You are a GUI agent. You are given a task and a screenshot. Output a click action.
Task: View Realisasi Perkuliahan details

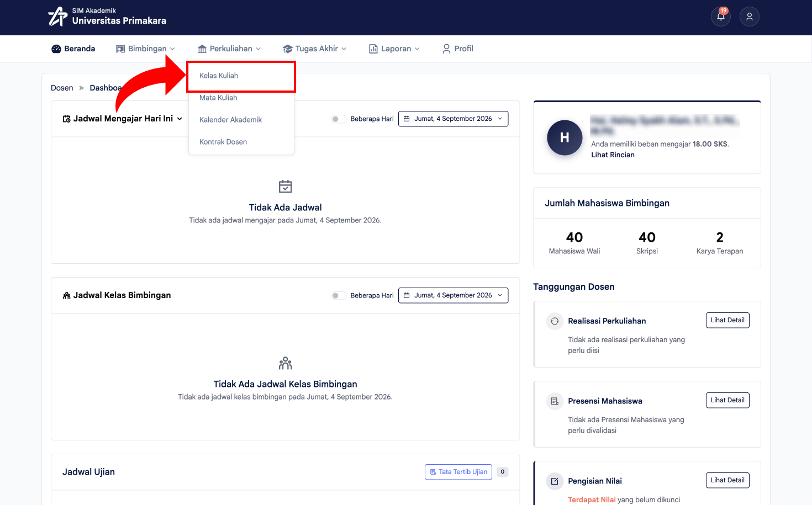tap(727, 320)
